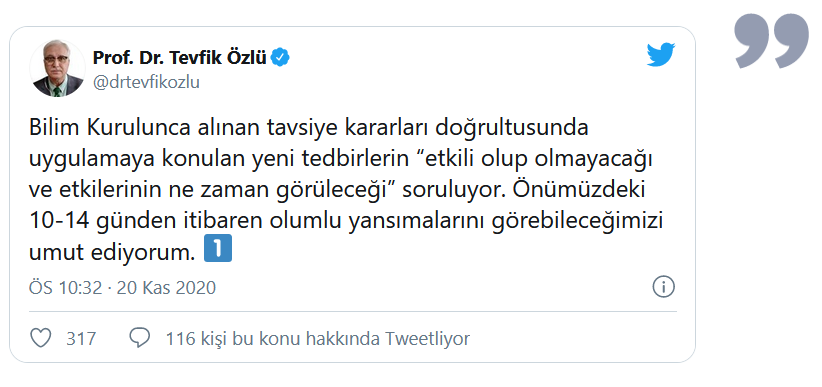The width and height of the screenshot is (822, 387).
Task: Click the blue number one emoji
Action: [217, 250]
